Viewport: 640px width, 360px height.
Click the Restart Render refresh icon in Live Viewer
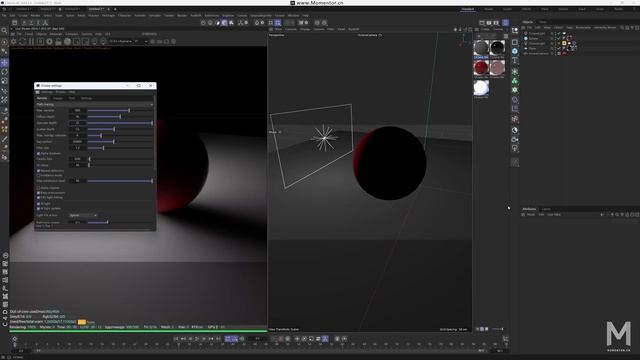[x=22, y=41]
